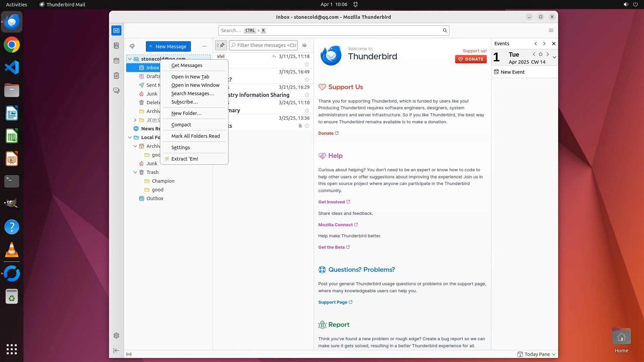Collapse the Local Folders tree

tap(130, 137)
